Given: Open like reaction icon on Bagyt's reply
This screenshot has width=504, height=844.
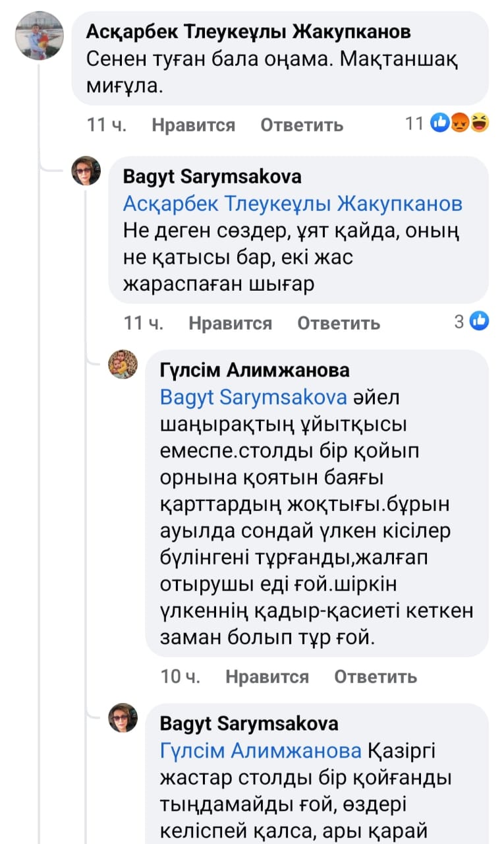Looking at the screenshot, I should click(480, 322).
